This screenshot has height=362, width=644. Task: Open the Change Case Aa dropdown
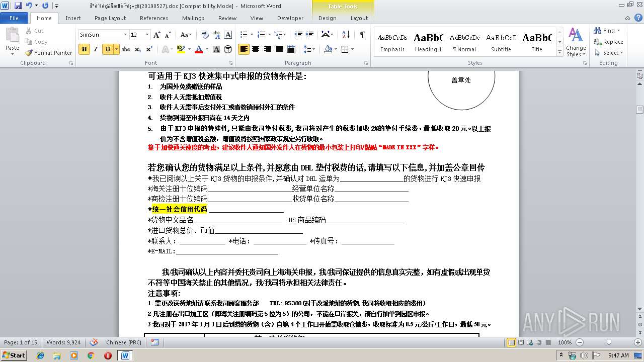pyautogui.click(x=186, y=35)
